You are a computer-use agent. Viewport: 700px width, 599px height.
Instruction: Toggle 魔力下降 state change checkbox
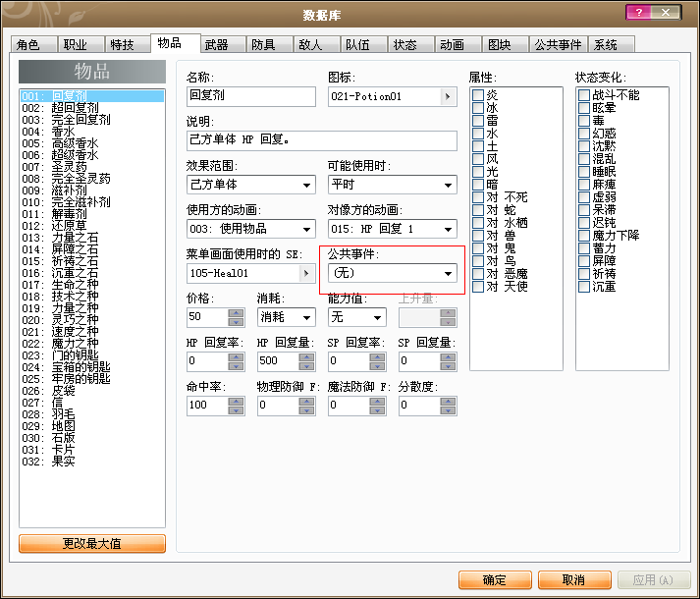(x=584, y=236)
